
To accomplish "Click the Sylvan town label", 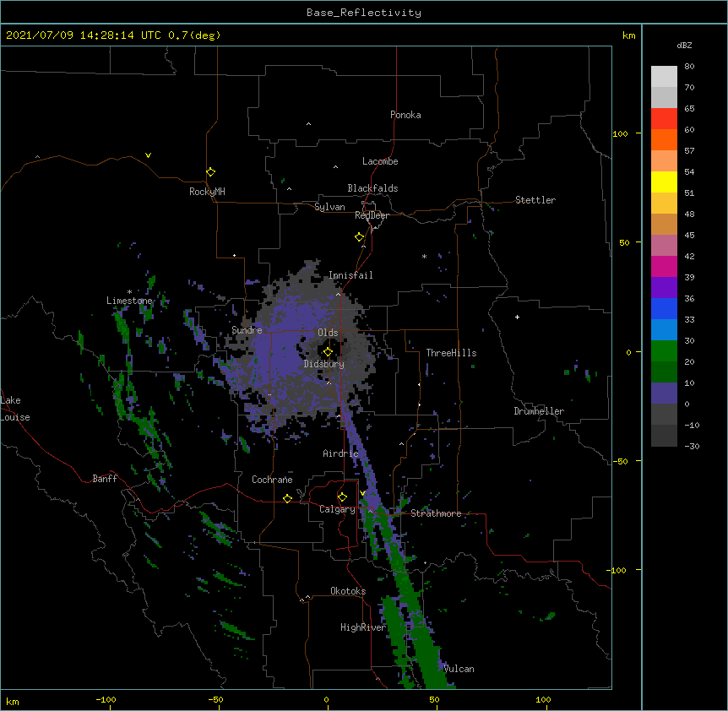I will pos(329,207).
